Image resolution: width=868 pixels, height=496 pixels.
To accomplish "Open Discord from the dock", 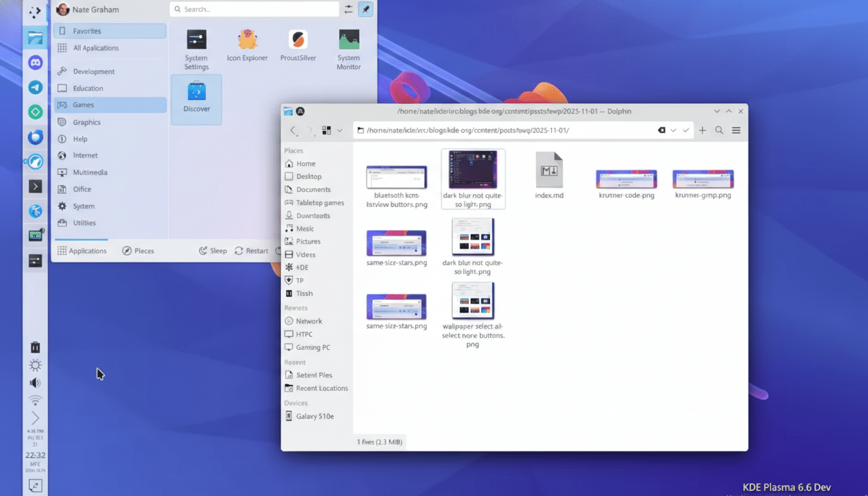I will (35, 63).
